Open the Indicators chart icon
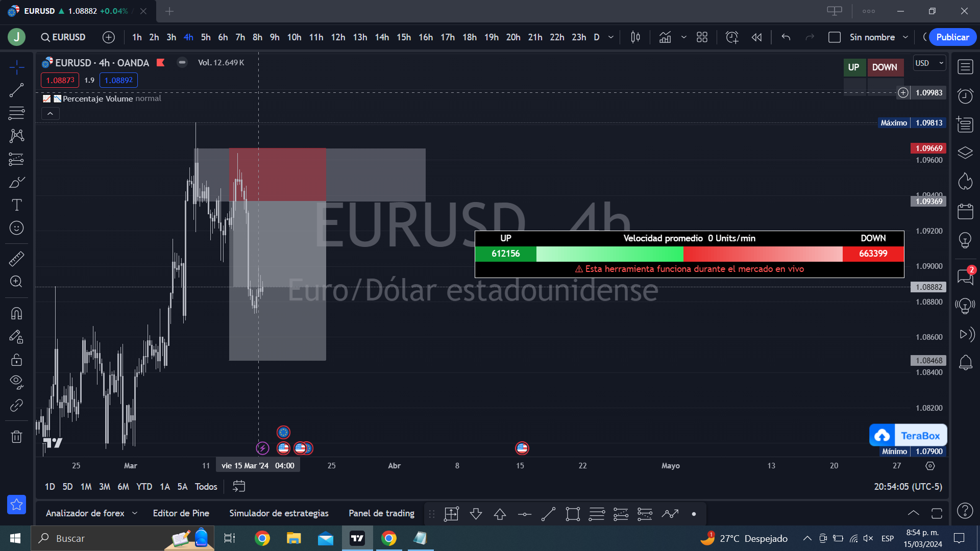980x551 pixels. (x=665, y=37)
